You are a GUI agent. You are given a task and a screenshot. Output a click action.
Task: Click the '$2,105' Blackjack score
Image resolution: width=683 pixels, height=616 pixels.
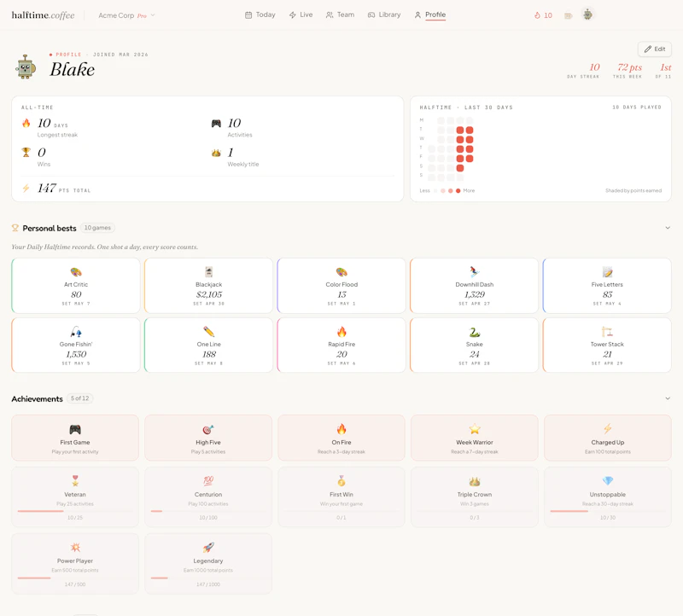pyautogui.click(x=208, y=294)
